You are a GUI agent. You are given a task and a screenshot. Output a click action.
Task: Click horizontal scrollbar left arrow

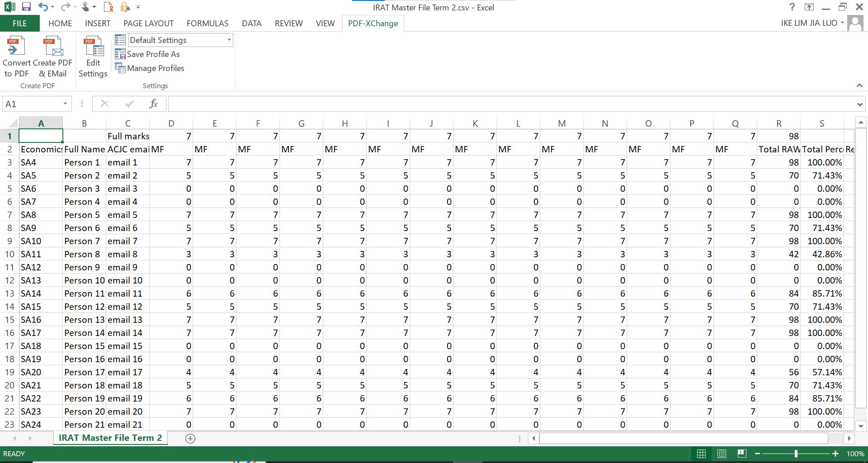[534, 438]
